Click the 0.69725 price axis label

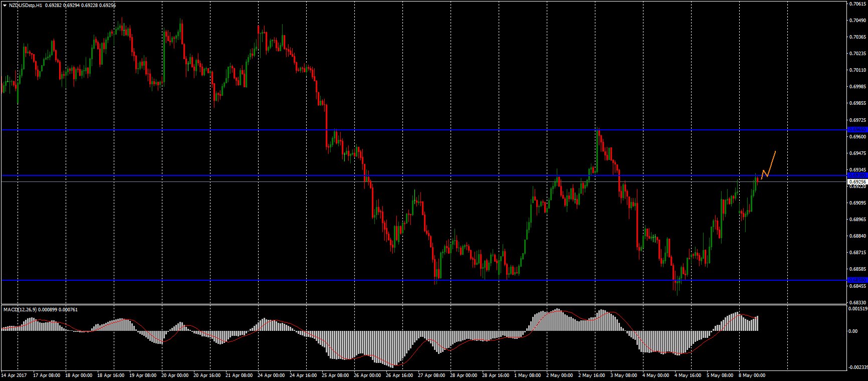(x=857, y=120)
